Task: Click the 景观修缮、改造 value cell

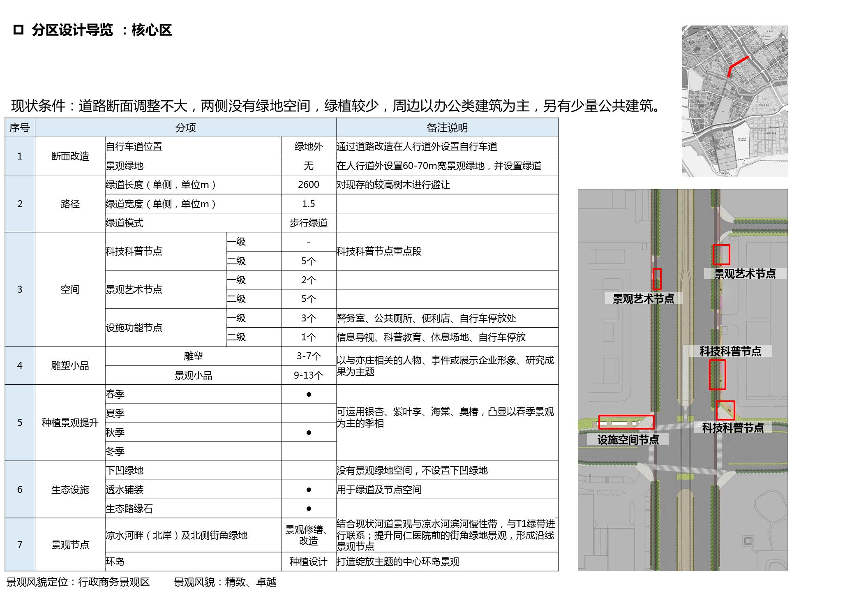Action: click(309, 535)
